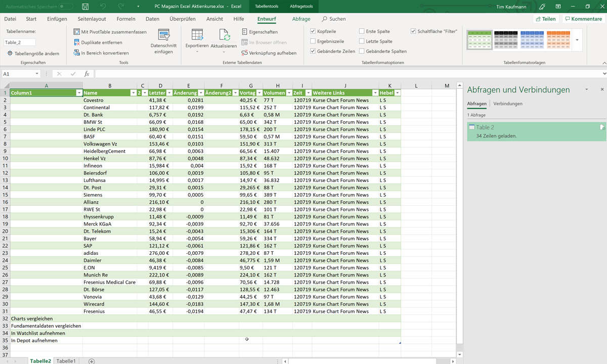607x364 pixels.
Task: Click the Suchen magnifier
Action: 324,19
